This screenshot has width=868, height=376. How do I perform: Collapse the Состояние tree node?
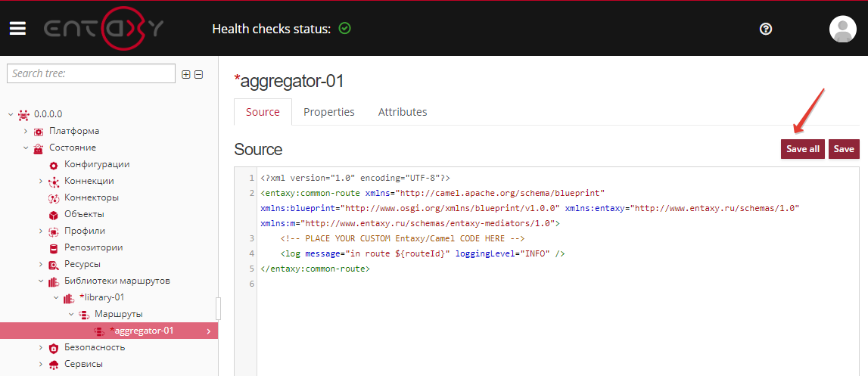pyautogui.click(x=25, y=148)
